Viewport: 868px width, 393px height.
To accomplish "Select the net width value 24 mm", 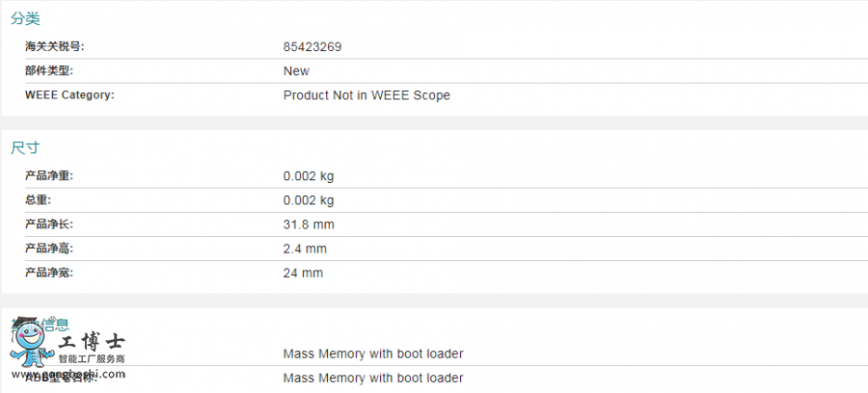I will point(303,273).
